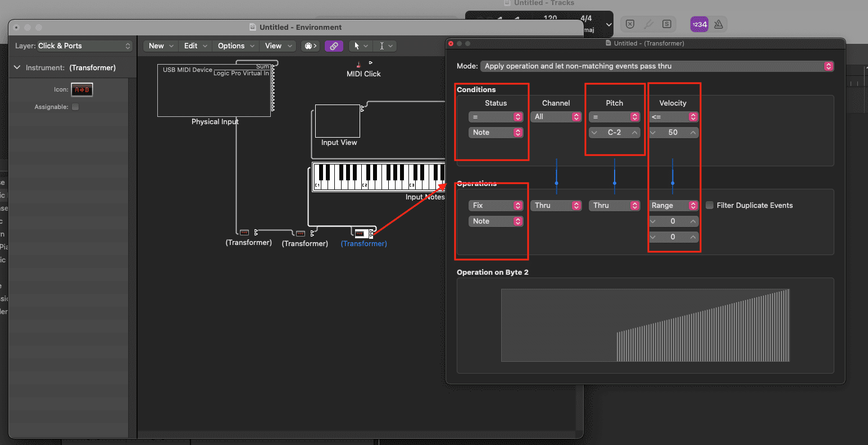Screen dimensions: 868x445
Task: Toggle the 1234 count-in button
Action: tap(699, 24)
